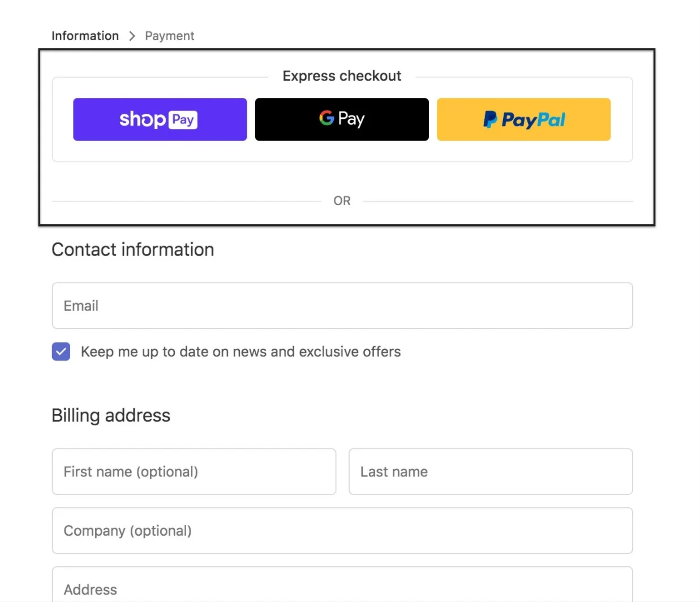Click the breadcrumb chevron arrow
The height and width of the screenshot is (602, 700).
132,36
